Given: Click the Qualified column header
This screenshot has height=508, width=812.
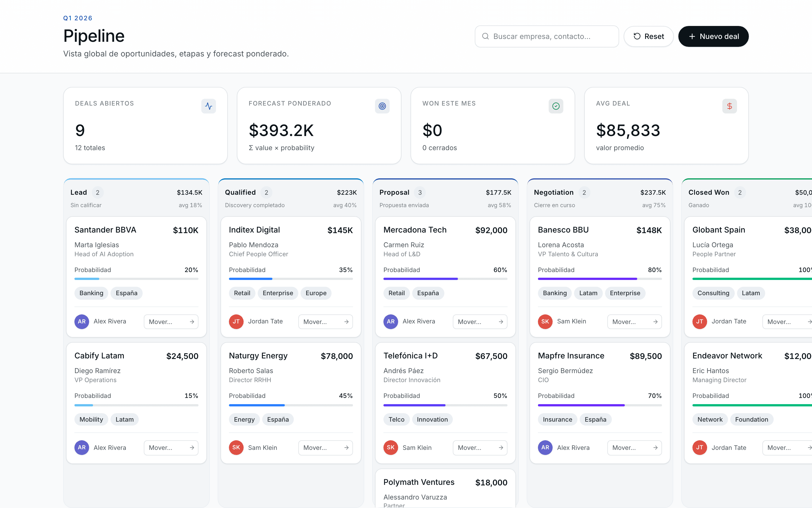Looking at the screenshot, I should pyautogui.click(x=291, y=198).
